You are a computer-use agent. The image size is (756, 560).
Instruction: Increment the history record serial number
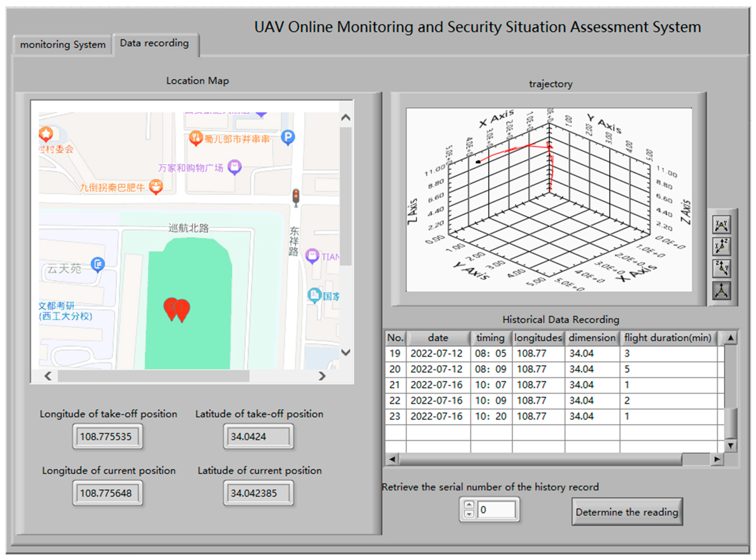pyautogui.click(x=469, y=505)
